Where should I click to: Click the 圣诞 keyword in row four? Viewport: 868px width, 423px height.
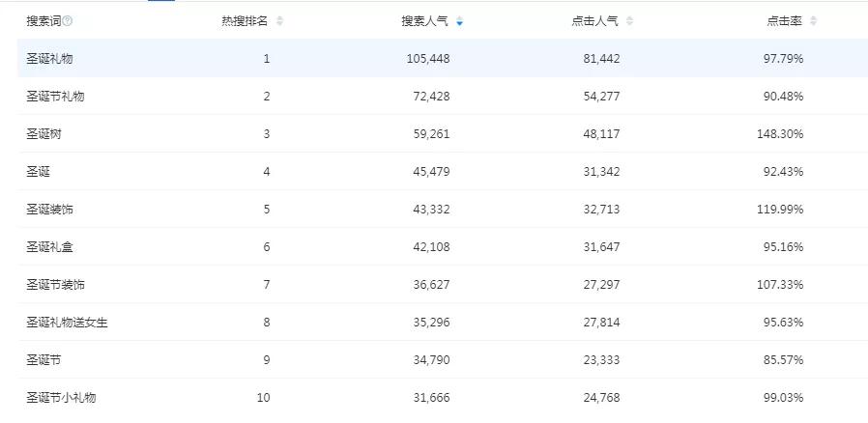point(38,172)
